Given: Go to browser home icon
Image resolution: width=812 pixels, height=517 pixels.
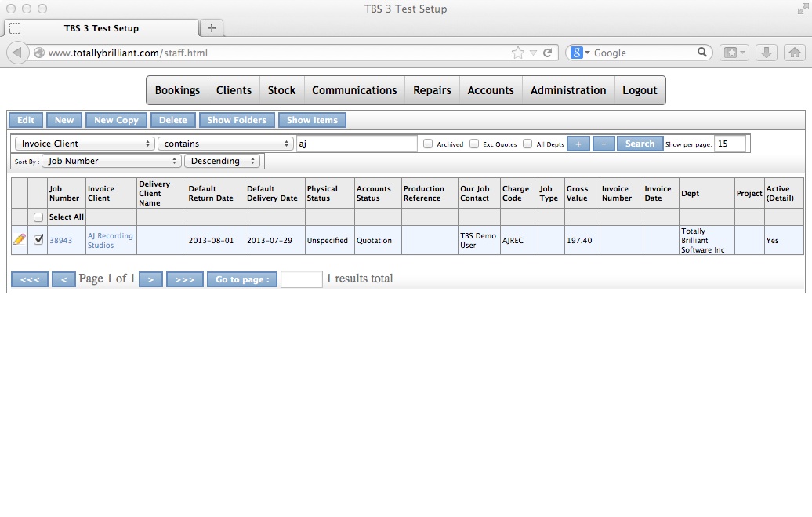Looking at the screenshot, I should pos(795,53).
